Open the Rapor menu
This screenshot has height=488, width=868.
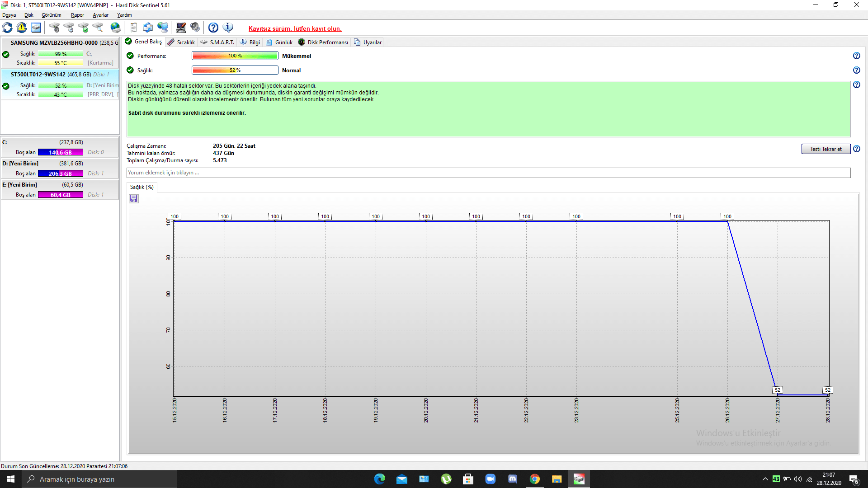[77, 15]
